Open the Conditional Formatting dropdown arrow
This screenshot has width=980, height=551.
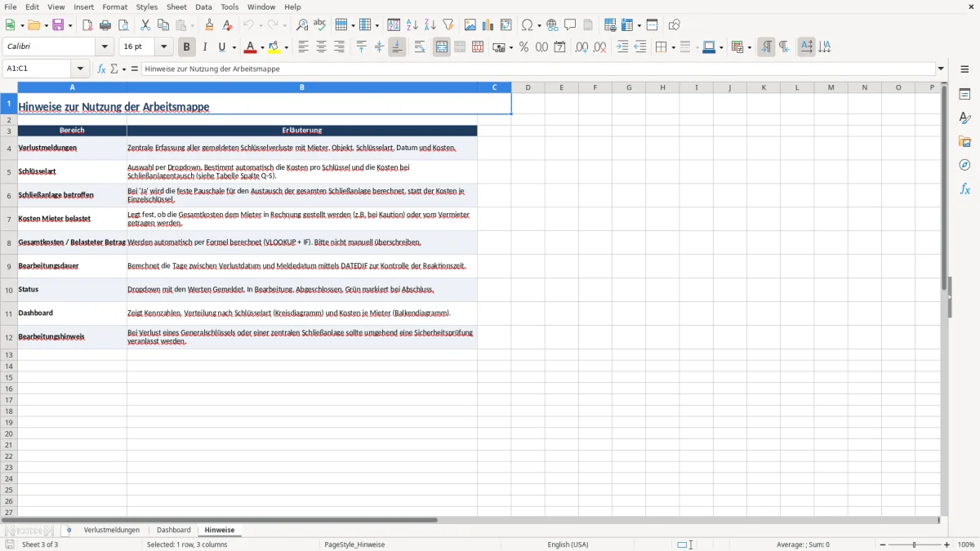point(749,47)
